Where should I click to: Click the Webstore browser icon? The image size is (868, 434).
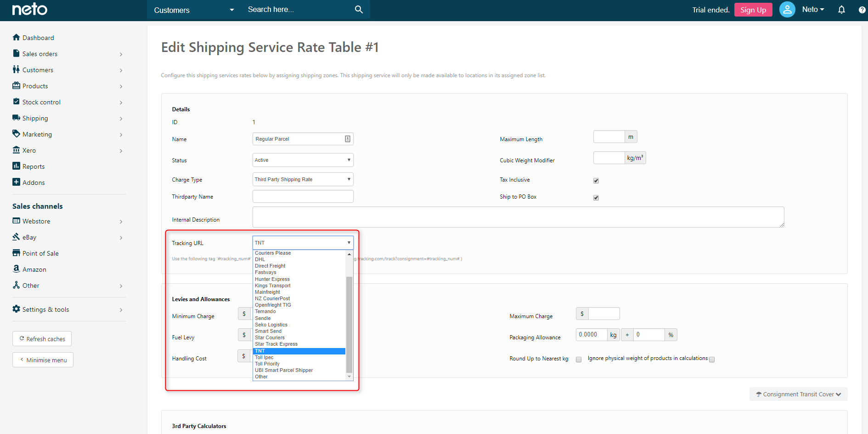click(17, 221)
